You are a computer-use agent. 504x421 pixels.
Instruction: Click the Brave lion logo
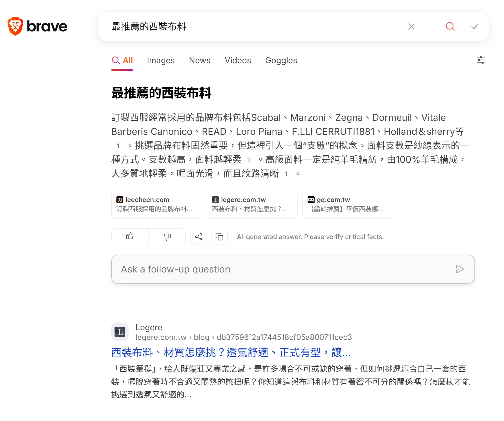(16, 26)
